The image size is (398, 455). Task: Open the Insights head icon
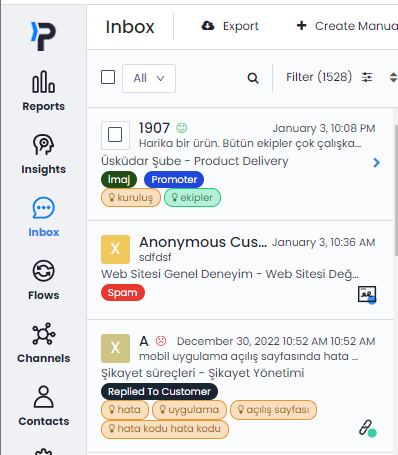pyautogui.click(x=43, y=145)
